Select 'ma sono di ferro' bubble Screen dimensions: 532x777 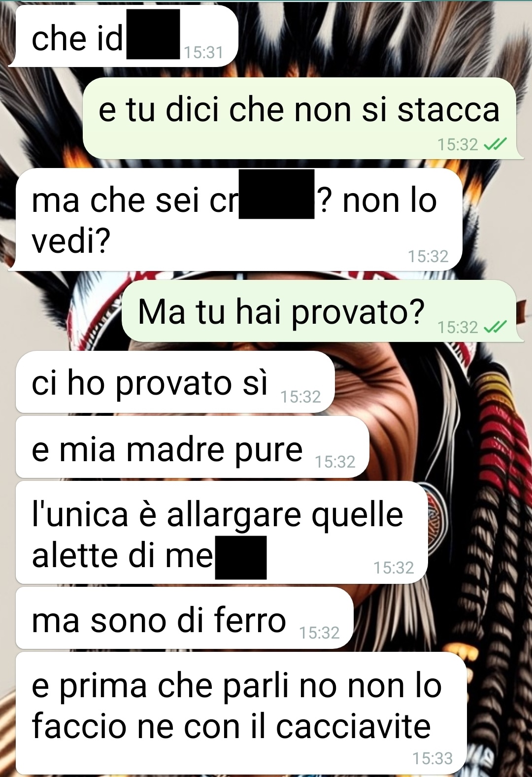[185, 618]
